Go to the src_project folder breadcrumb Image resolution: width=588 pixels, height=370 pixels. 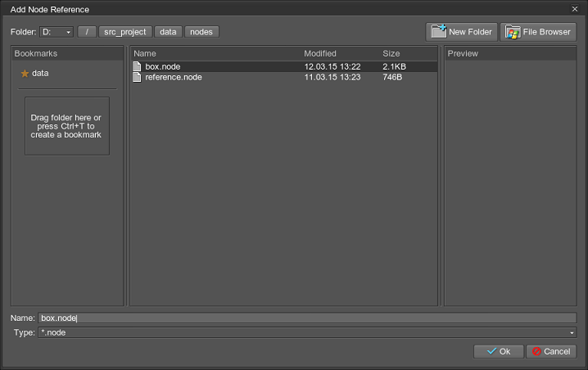point(125,32)
